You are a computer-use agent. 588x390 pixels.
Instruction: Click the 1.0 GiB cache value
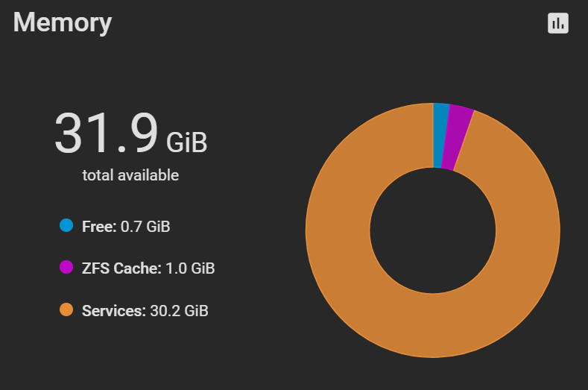coord(189,268)
